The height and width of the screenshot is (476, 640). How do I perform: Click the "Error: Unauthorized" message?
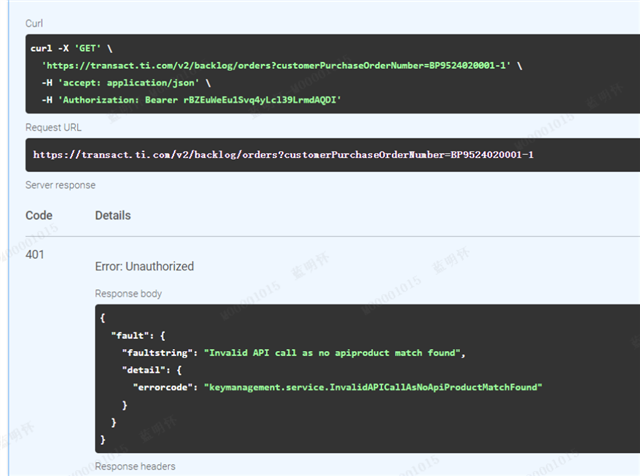pos(144,267)
